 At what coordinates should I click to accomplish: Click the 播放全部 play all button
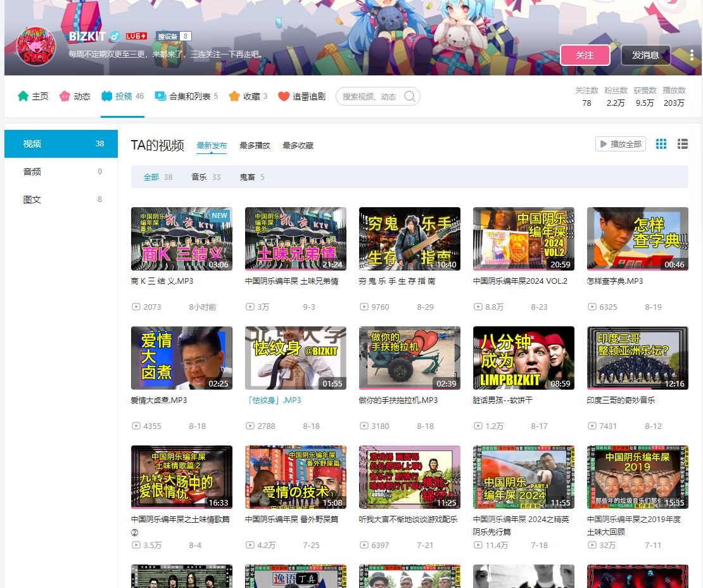coord(620,144)
